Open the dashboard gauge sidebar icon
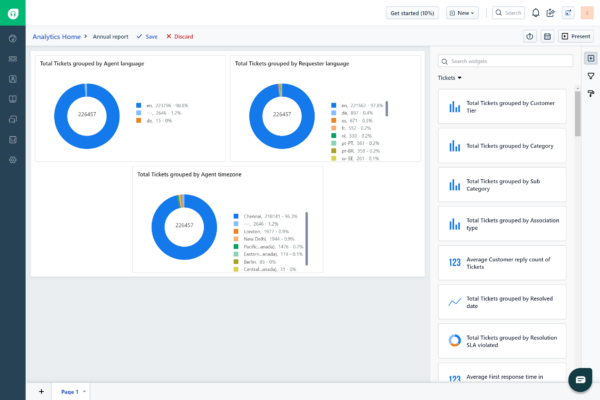 coord(13,39)
